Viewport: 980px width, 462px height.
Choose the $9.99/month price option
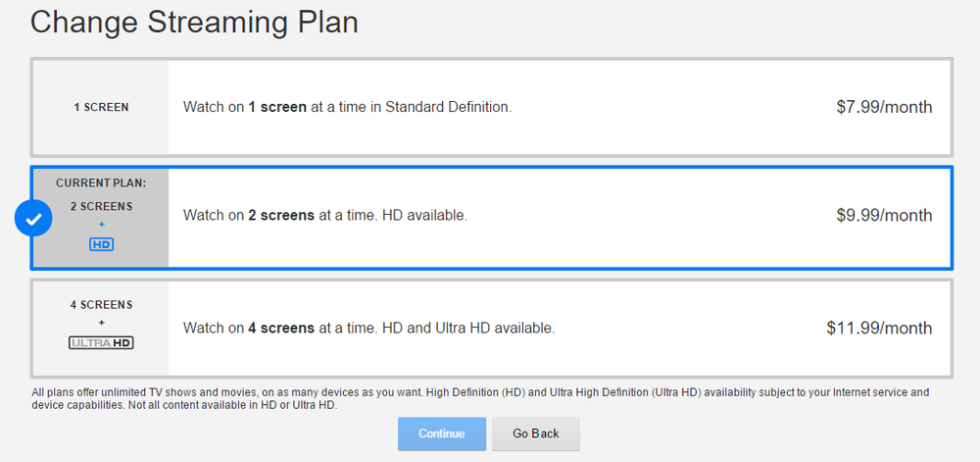pyautogui.click(x=883, y=215)
